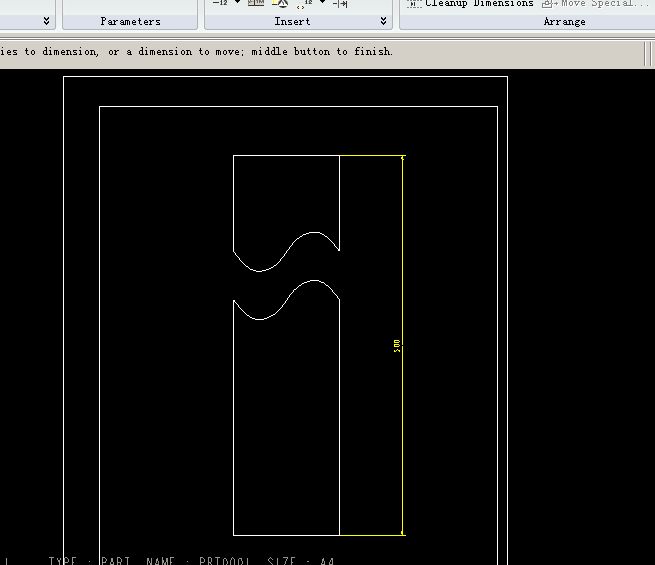Select the 5.00 dimension value text
Viewport: 655px width, 565px height.
click(397, 346)
